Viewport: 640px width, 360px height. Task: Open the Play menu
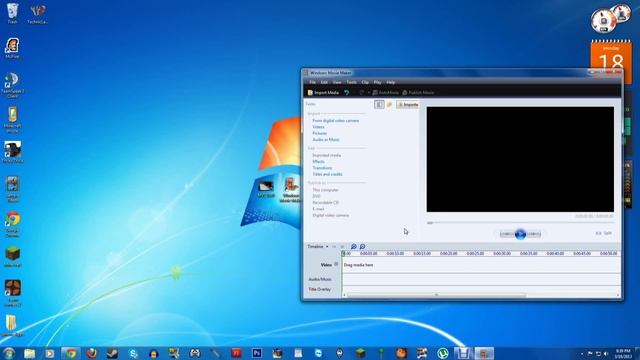click(378, 82)
